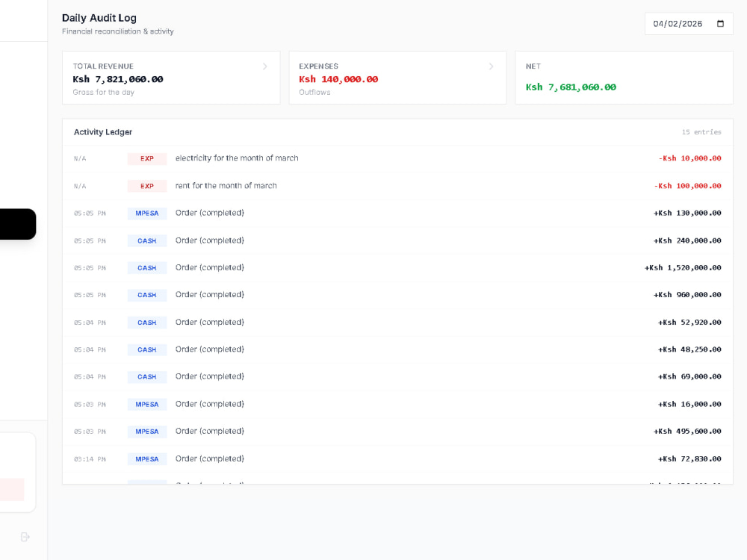
Task: Click the Ksh 7,821,060.00 revenue value
Action: [x=118, y=79]
